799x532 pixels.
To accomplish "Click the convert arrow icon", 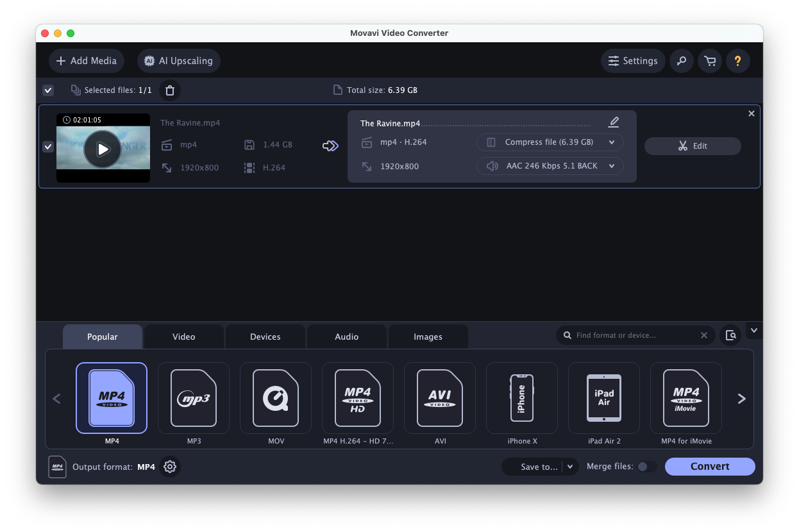I will (x=330, y=146).
